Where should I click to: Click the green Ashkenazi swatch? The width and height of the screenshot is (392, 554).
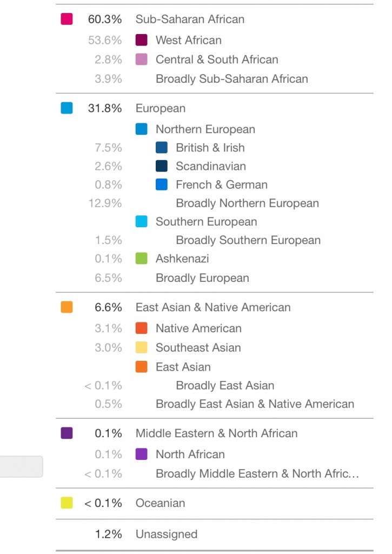(x=141, y=259)
